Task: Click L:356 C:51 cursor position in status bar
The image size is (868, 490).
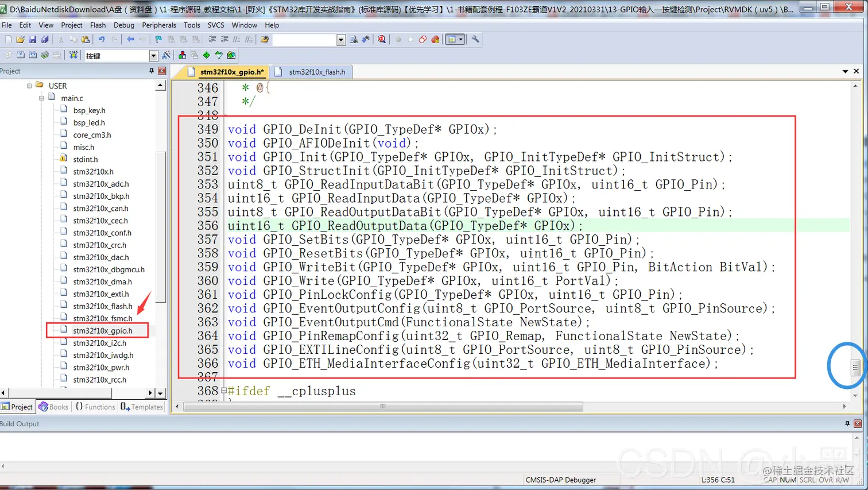Action: coord(718,480)
